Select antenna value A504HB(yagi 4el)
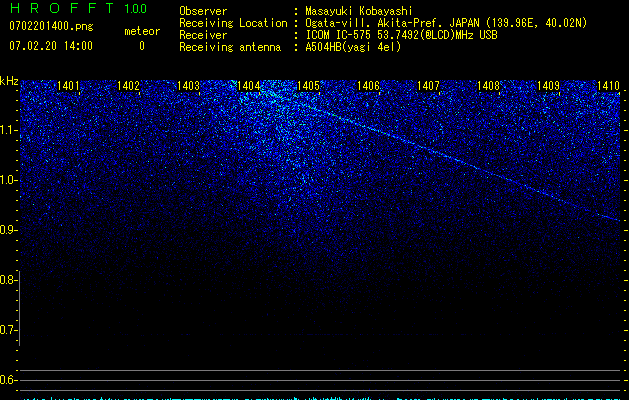Viewport: 629px width, 400px height. point(353,47)
